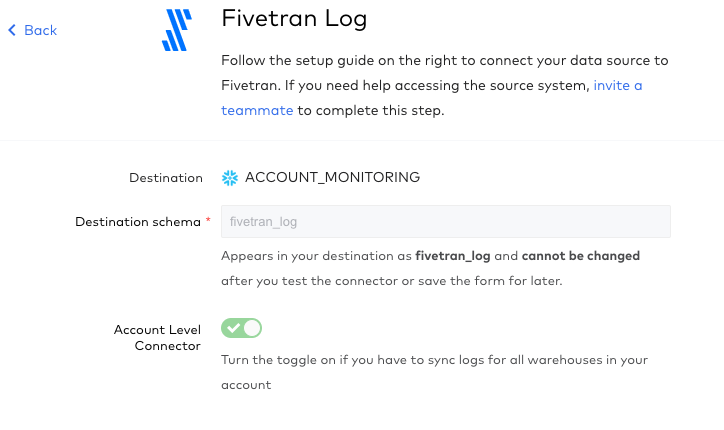Click the red required asterisk
Screen dimensions: 724x430
tap(208, 219)
